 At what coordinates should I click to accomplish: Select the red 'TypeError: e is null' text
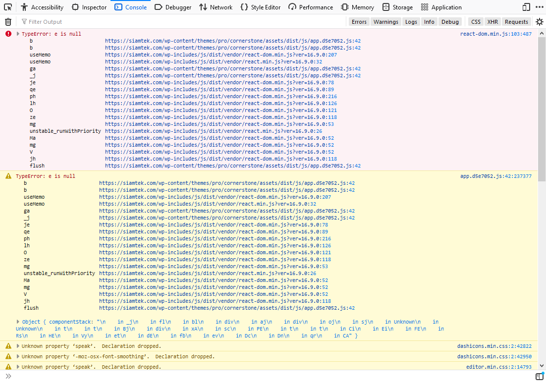51,34
